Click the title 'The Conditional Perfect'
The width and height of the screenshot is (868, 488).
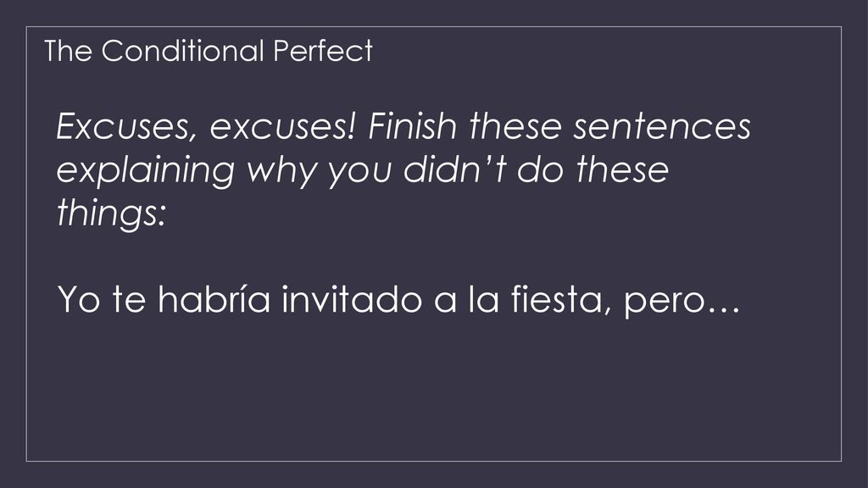[209, 51]
